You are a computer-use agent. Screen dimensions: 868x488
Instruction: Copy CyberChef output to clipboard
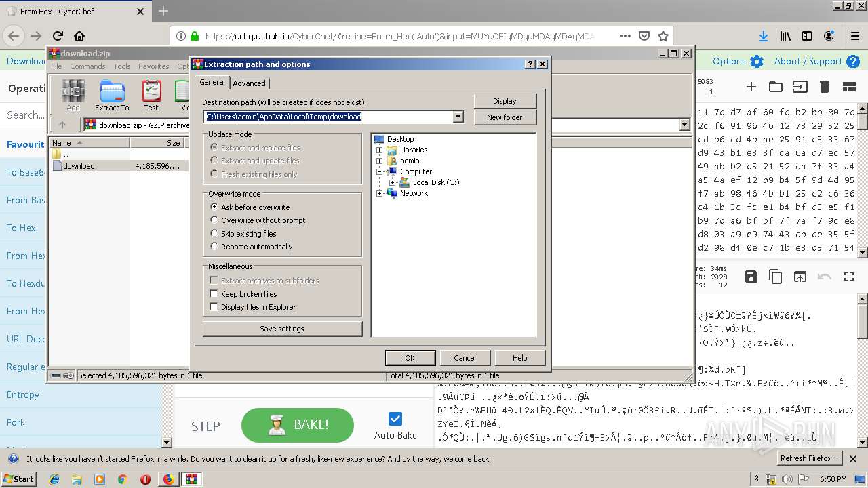[x=776, y=277]
